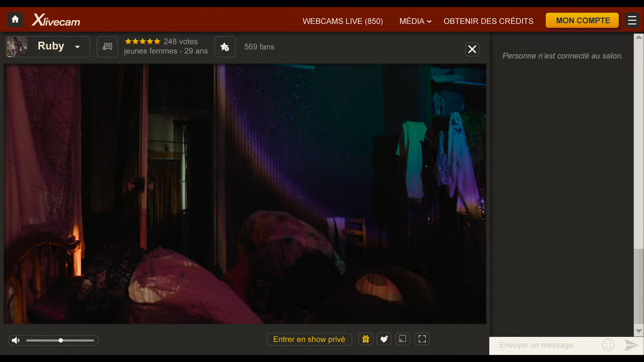Open the hamburger menu icon
Viewport: 644px width, 362px height.
point(632,20)
